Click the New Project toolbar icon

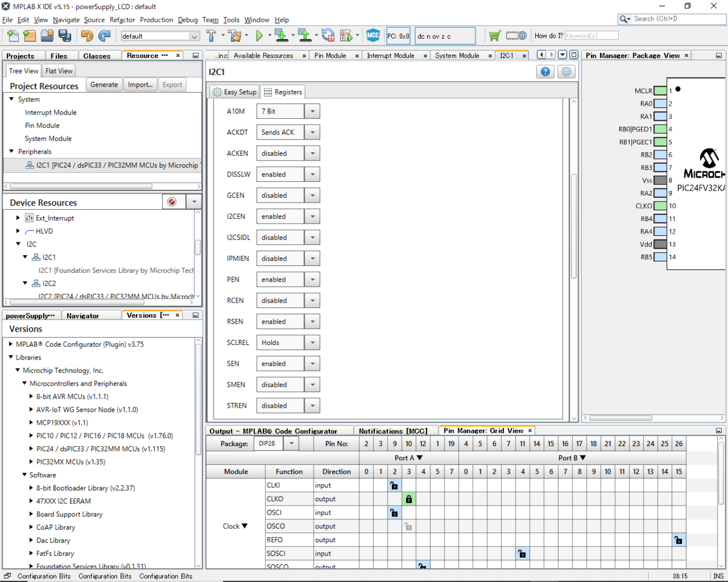tap(29, 36)
